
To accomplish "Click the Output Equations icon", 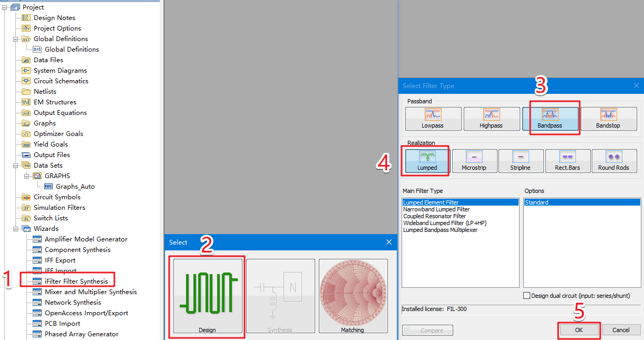I will pyautogui.click(x=26, y=113).
